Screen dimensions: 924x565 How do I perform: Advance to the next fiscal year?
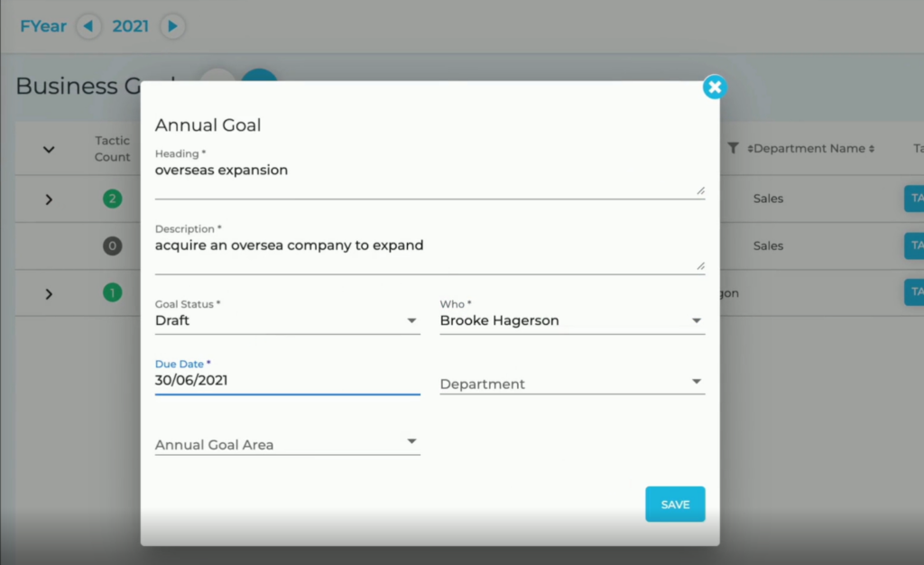point(173,26)
